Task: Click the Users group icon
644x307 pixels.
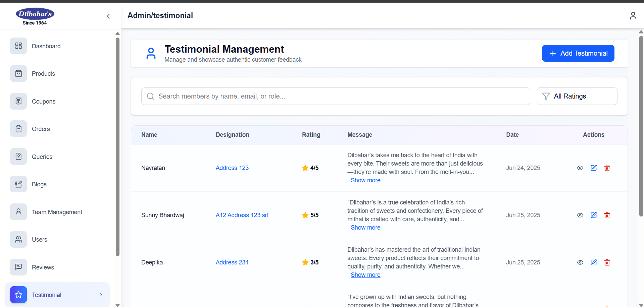Action: pos(18,239)
